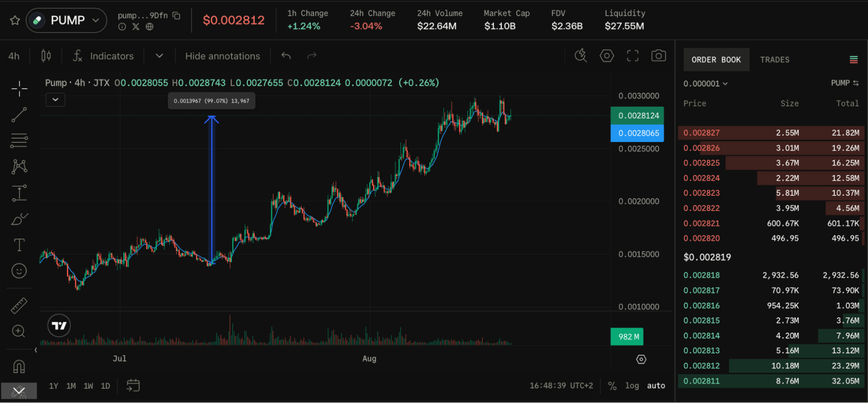Select the ruler measure tool
The image size is (868, 403).
click(x=19, y=306)
